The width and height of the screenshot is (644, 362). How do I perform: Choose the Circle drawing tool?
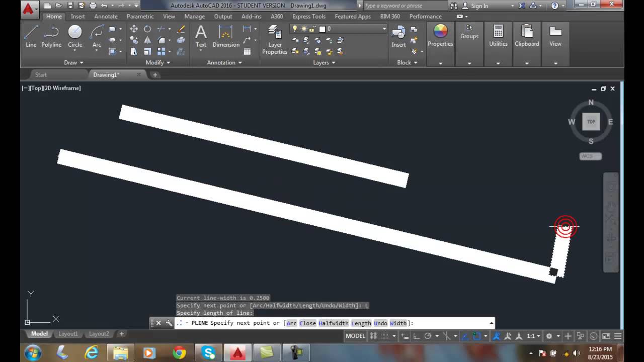point(75,36)
